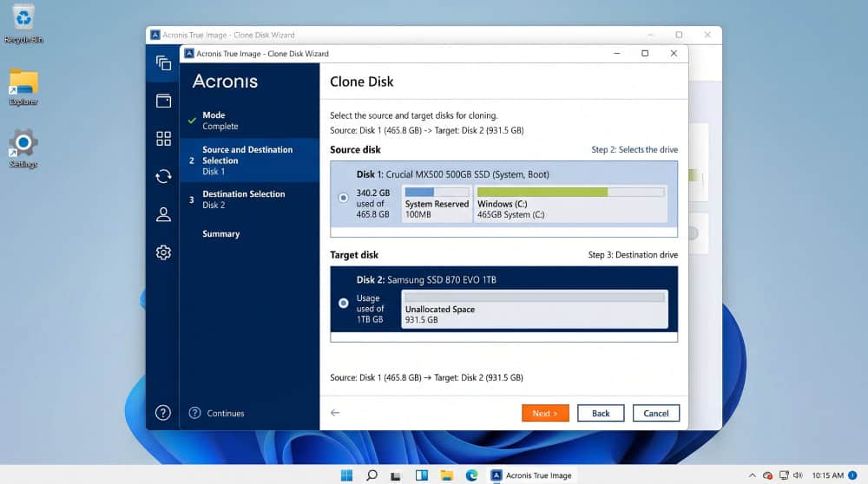Open the Archive icon in Acronis sidebar

click(163, 101)
